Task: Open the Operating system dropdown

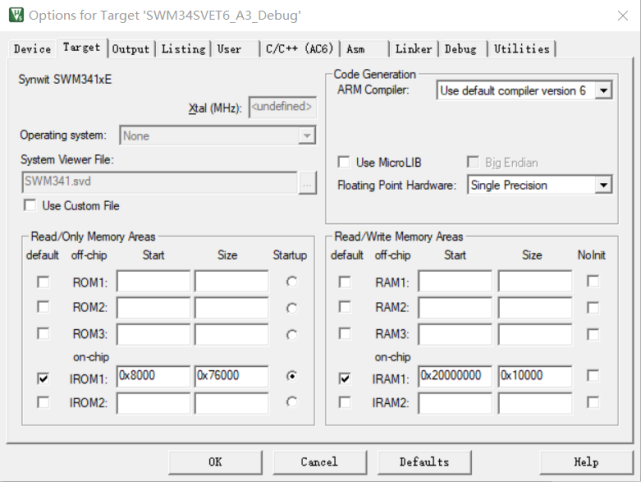Action: coord(307,136)
